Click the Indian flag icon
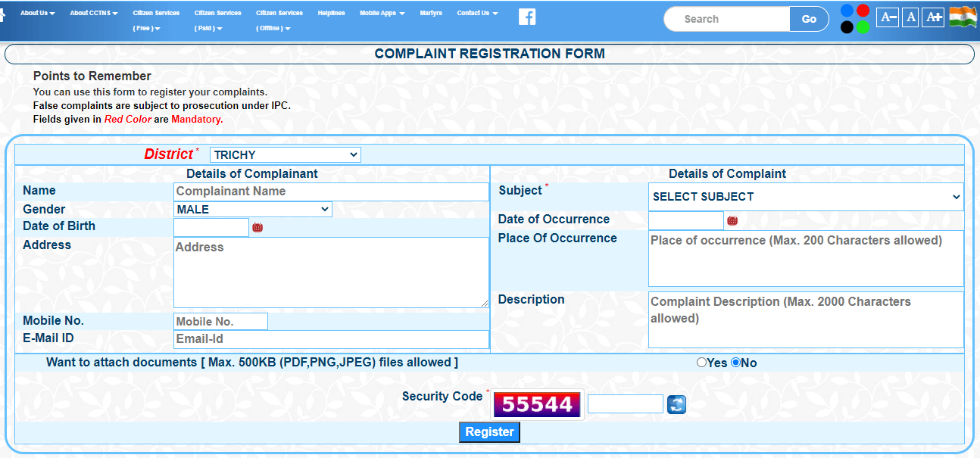Image resolution: width=980 pixels, height=458 pixels. click(x=963, y=17)
